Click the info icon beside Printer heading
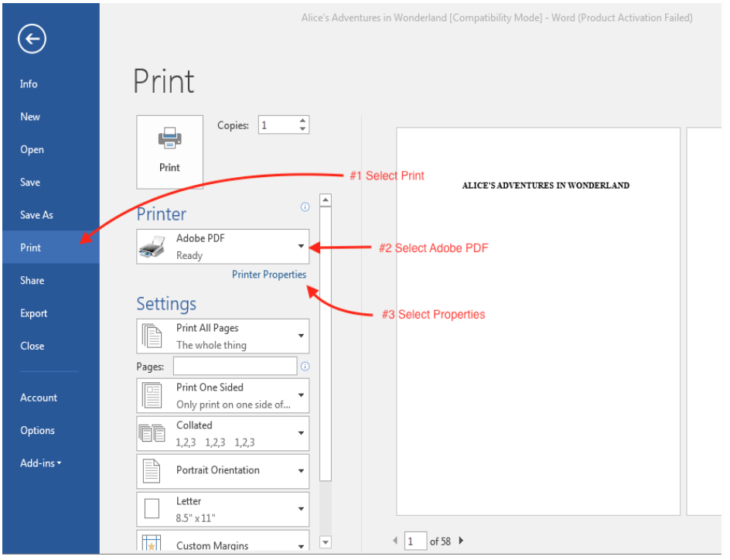 coord(305,207)
